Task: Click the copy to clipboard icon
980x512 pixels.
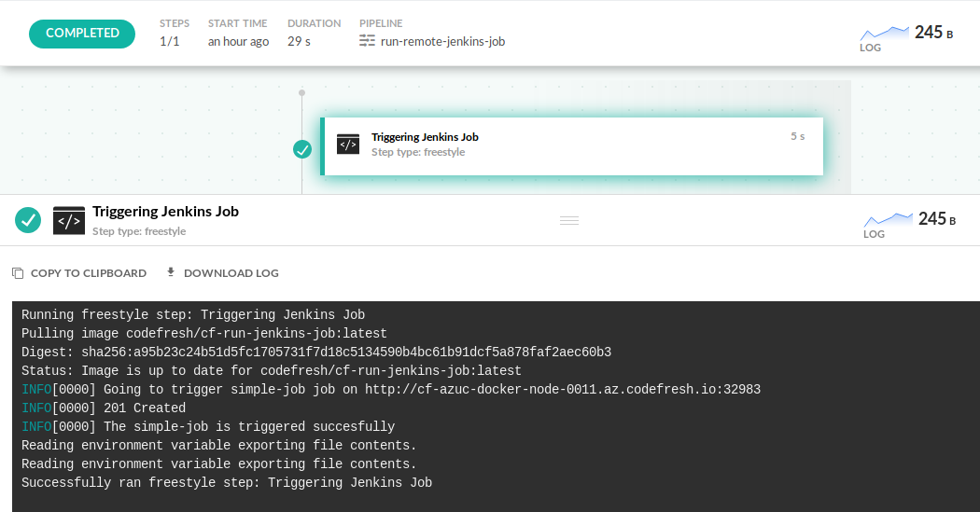Action: click(x=18, y=273)
